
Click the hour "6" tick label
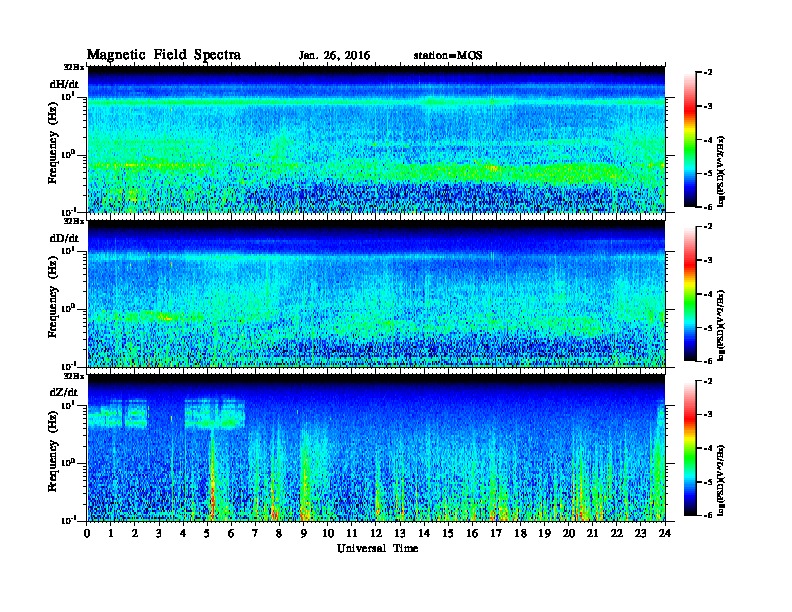point(232,533)
